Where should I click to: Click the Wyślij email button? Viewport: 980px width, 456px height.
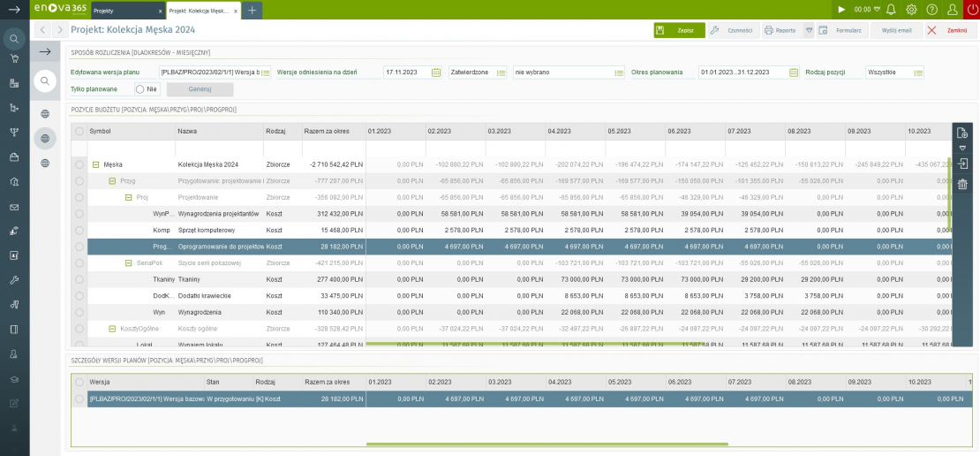897,30
